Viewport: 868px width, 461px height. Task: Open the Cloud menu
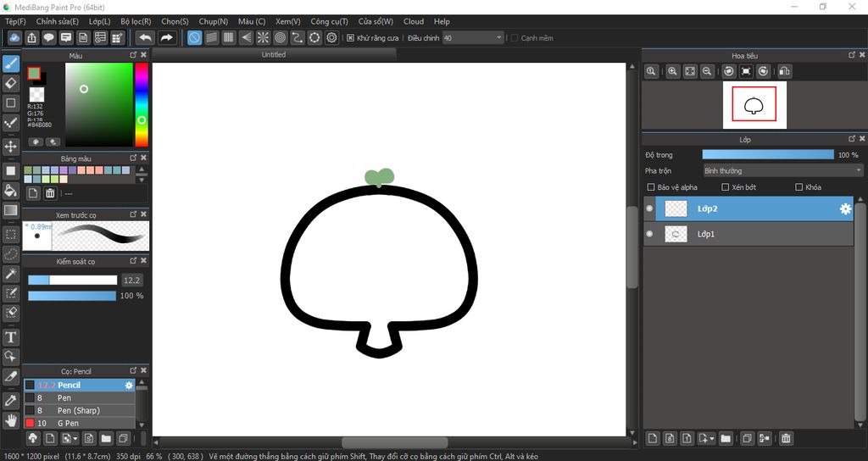414,21
